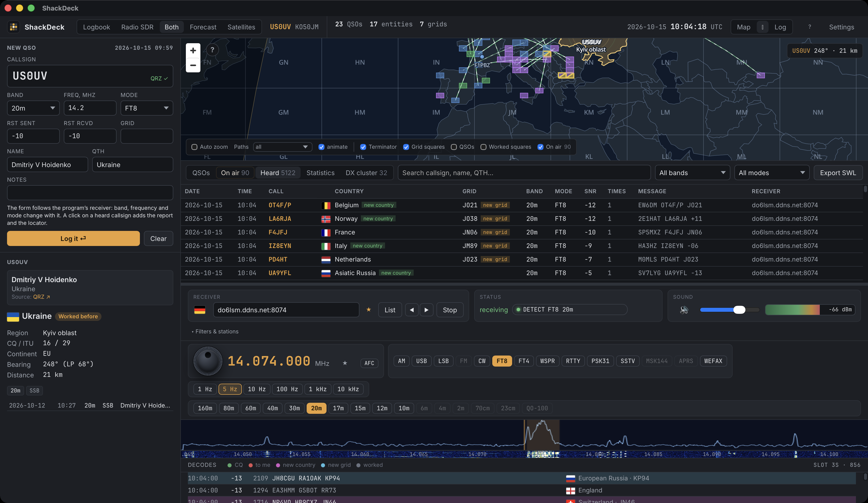Enable the Auto zoom checkbox
868x503 pixels.
click(x=194, y=147)
